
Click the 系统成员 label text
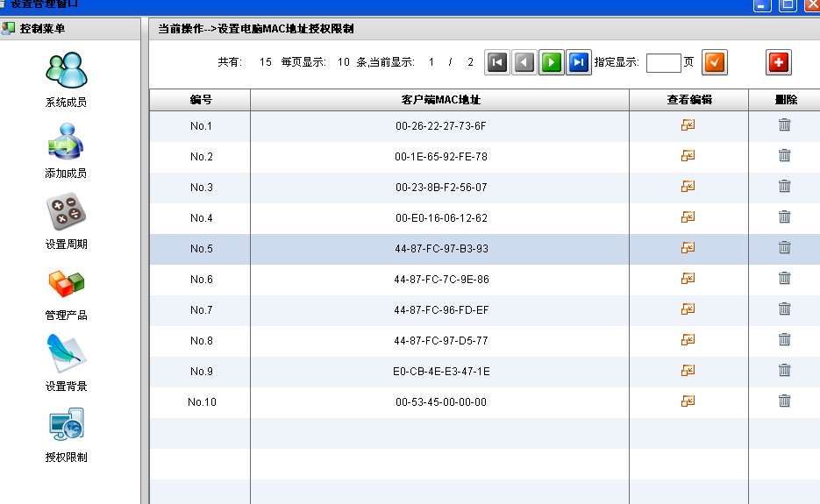[66, 103]
